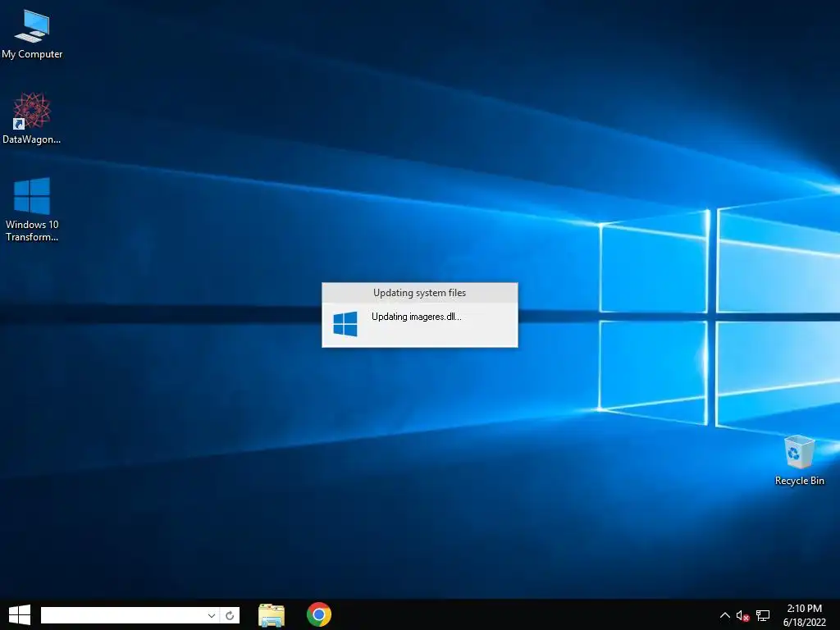This screenshot has width=840, height=630.
Task: Click the refresh button in taskbar address bar
Action: click(x=230, y=615)
